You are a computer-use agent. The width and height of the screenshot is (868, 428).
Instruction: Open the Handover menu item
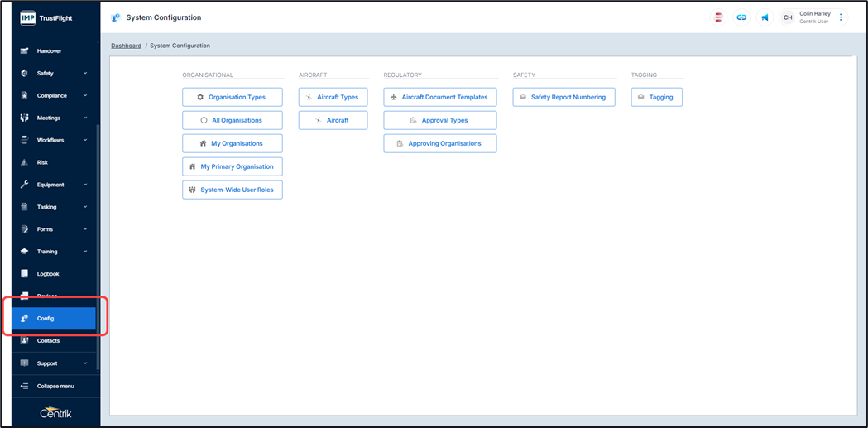[54, 51]
